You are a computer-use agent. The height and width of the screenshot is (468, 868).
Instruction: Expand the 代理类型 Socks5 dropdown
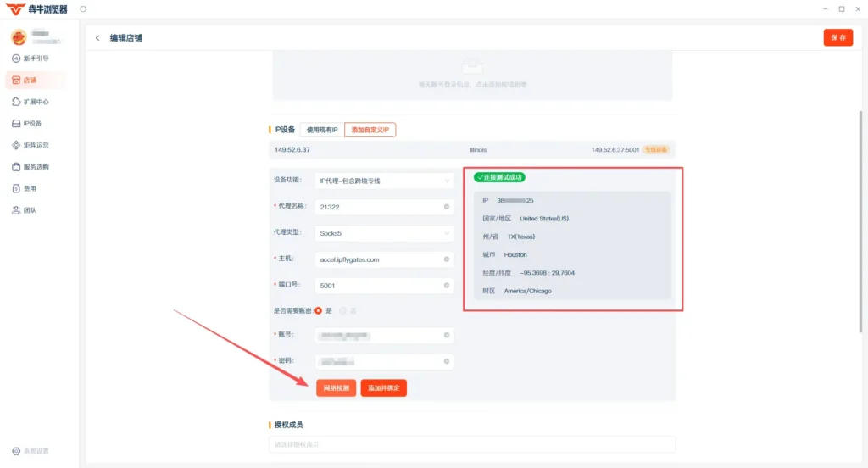[x=385, y=233]
